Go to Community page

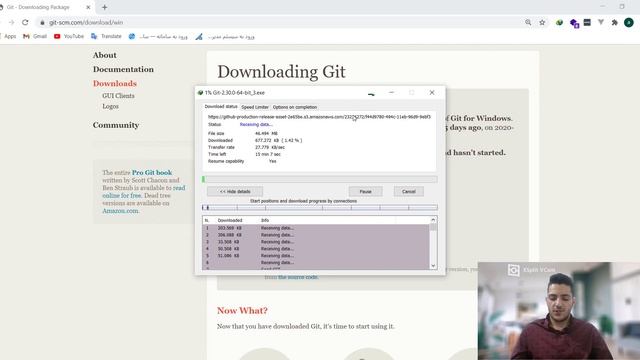116,125
